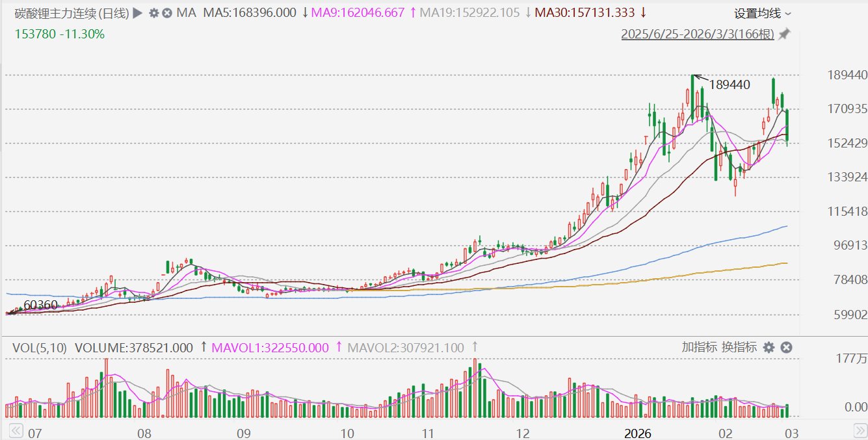Expand the 设置均线 dropdown
This screenshot has height=440, width=868.
click(x=763, y=13)
